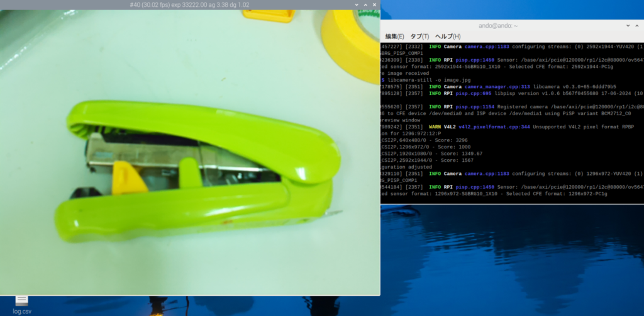Image resolution: width=644 pixels, height=316 pixels.
Task: Click the yellow lever inside the stapler image
Action: [128, 178]
